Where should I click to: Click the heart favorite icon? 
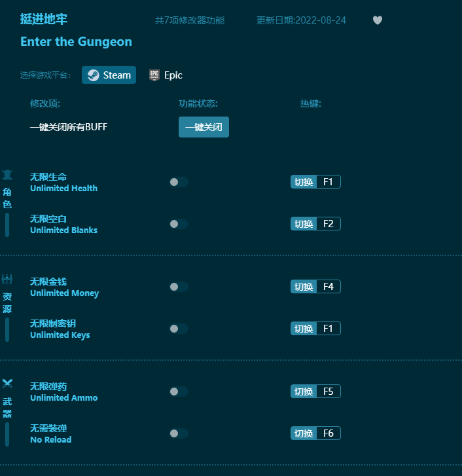pyautogui.click(x=378, y=20)
